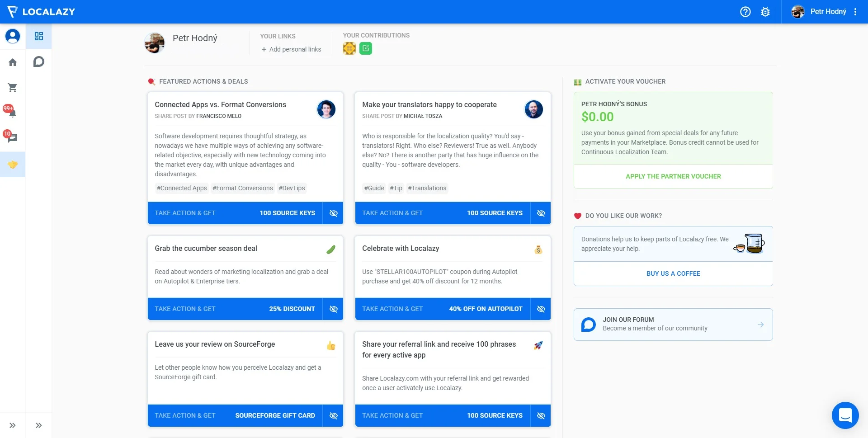Click the $0.00 bonus amount

597,117
